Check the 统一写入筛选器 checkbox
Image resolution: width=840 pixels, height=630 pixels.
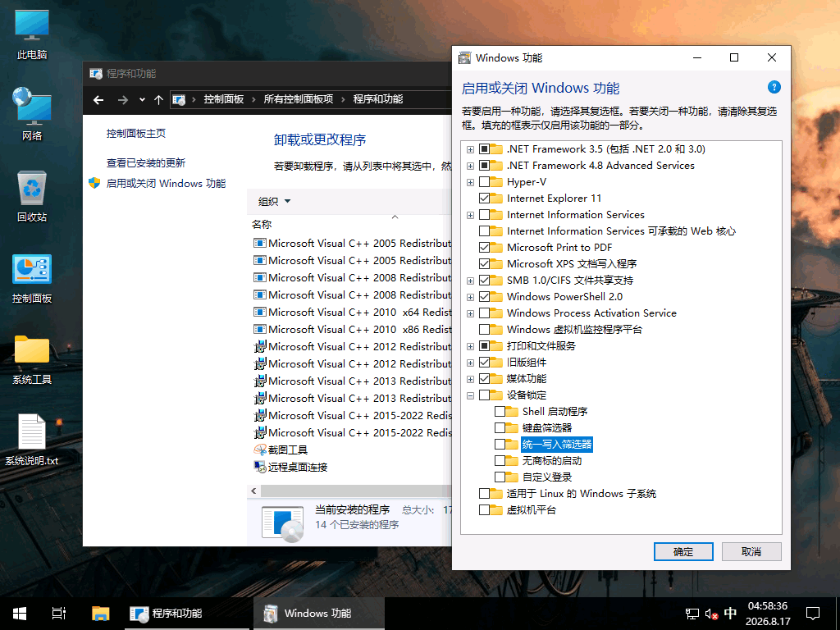pyautogui.click(x=500, y=444)
